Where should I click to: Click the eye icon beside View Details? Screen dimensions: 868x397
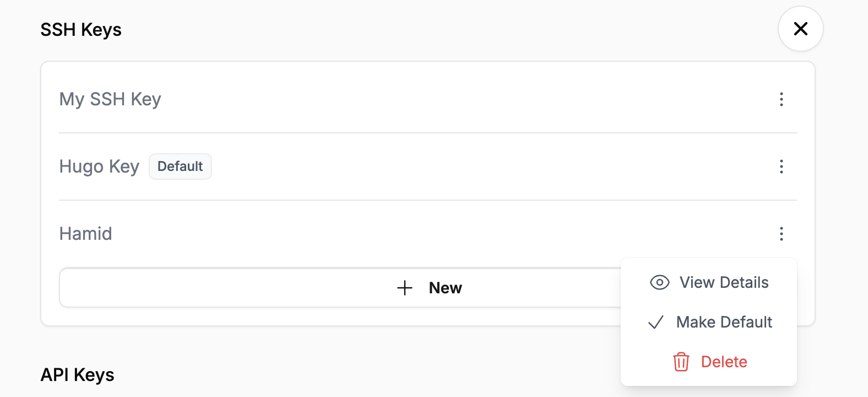[x=659, y=282]
